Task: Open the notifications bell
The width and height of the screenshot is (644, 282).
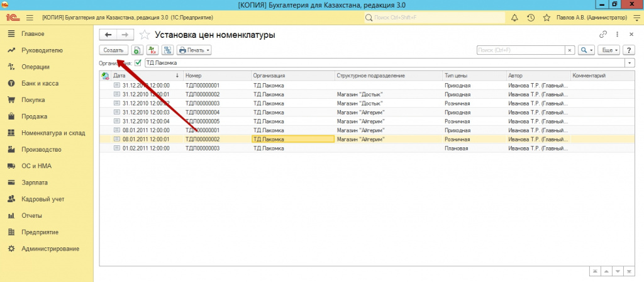Action: (x=514, y=18)
